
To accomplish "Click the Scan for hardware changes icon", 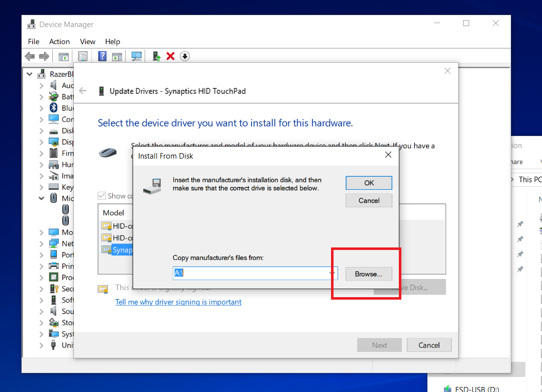I will click(136, 56).
